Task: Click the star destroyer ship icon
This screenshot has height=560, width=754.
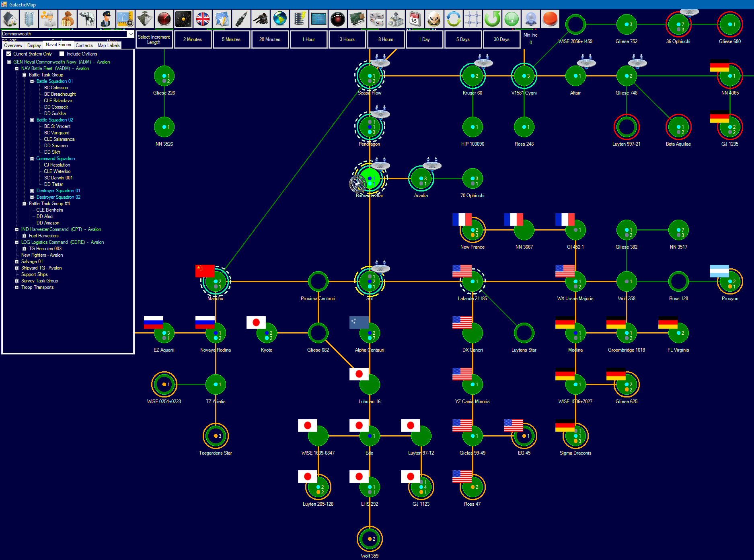Action: click(x=145, y=19)
